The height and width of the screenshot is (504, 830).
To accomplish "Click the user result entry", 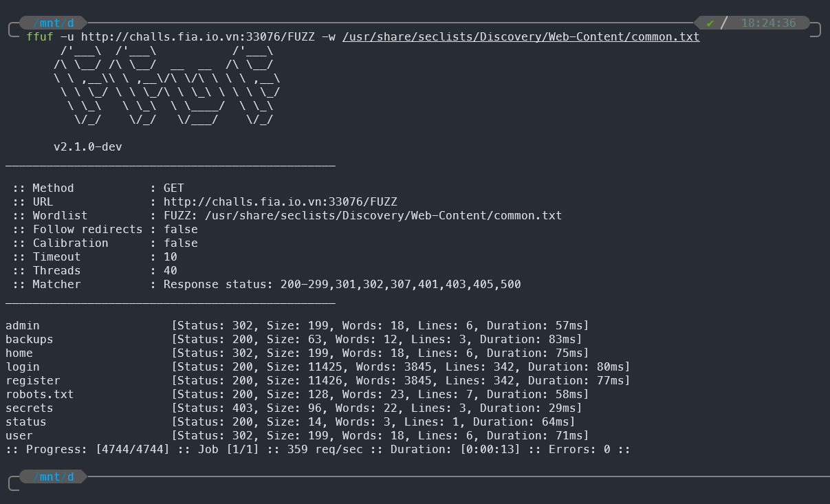I will tap(297, 435).
